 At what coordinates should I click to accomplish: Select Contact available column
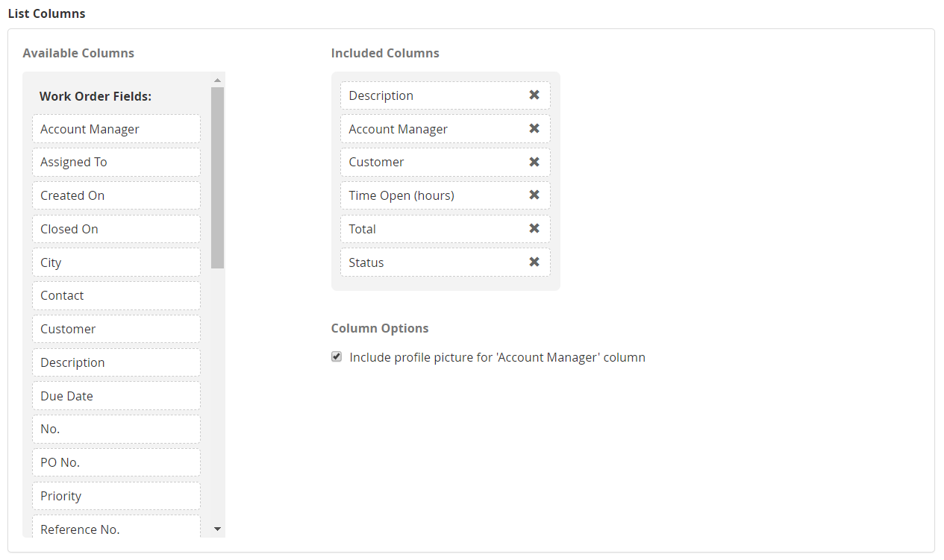(x=116, y=295)
